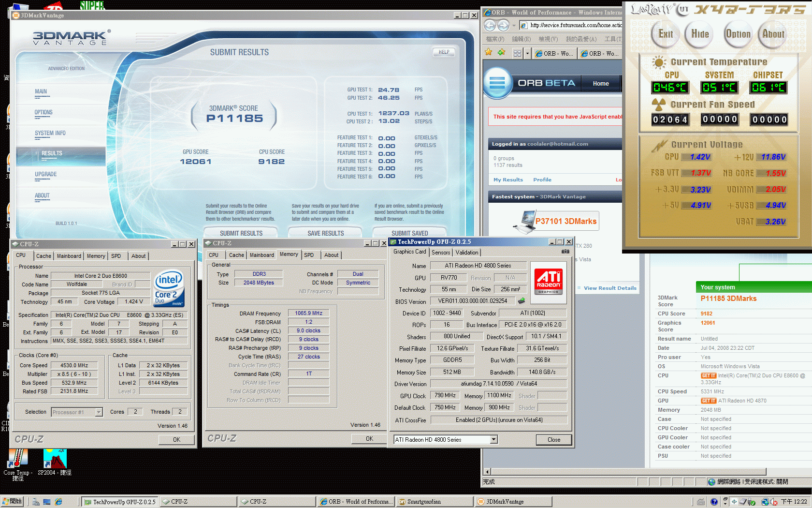Open the Core Temp desktop shortcut
The width and height of the screenshot is (812, 508).
[18, 464]
